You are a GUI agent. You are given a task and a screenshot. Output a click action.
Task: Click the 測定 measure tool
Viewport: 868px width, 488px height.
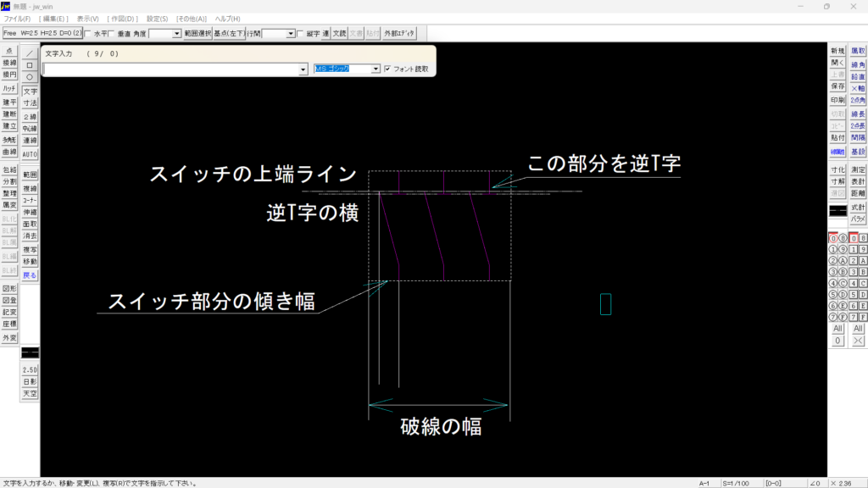tap(858, 169)
